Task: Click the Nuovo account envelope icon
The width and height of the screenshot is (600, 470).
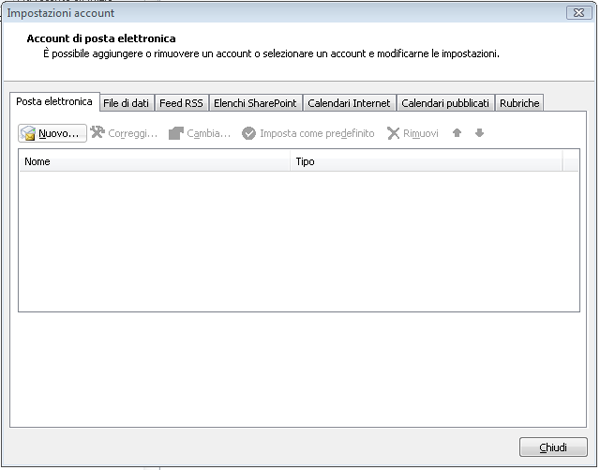Action: click(29, 133)
